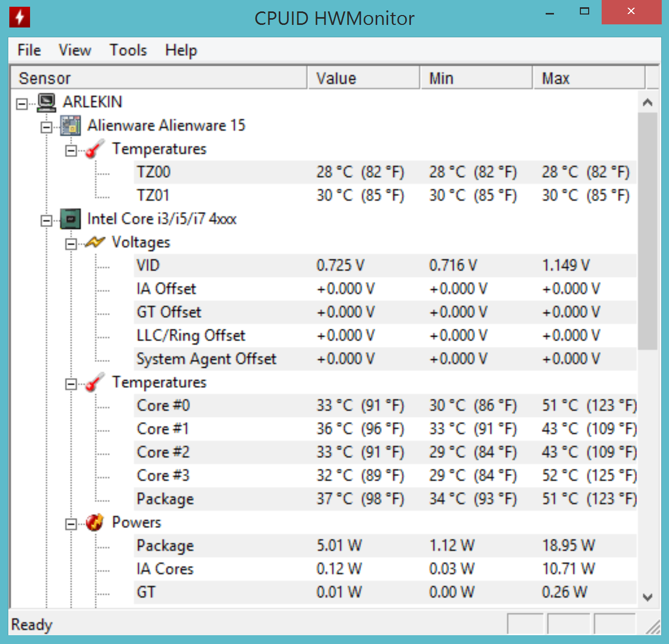Click the scrollbar up arrow
The image size is (669, 644).
point(647,102)
